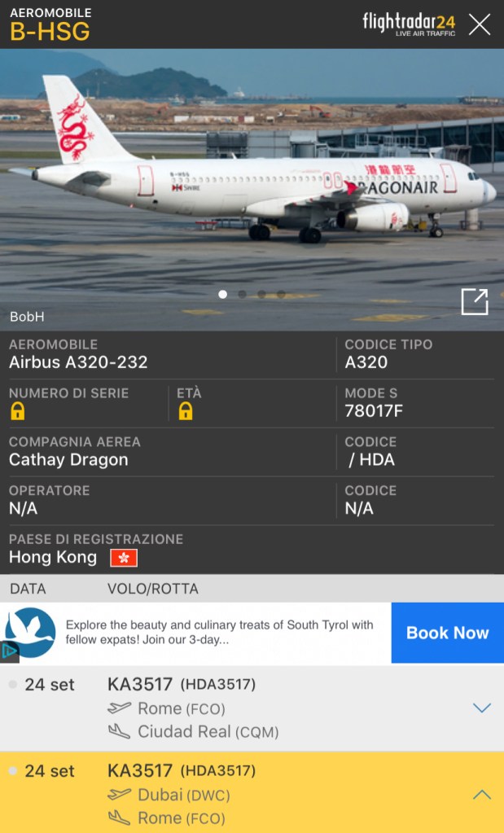Viewport: 504px width, 833px height.
Task: Select the fourth photo carousel dot
Action: pos(281,294)
